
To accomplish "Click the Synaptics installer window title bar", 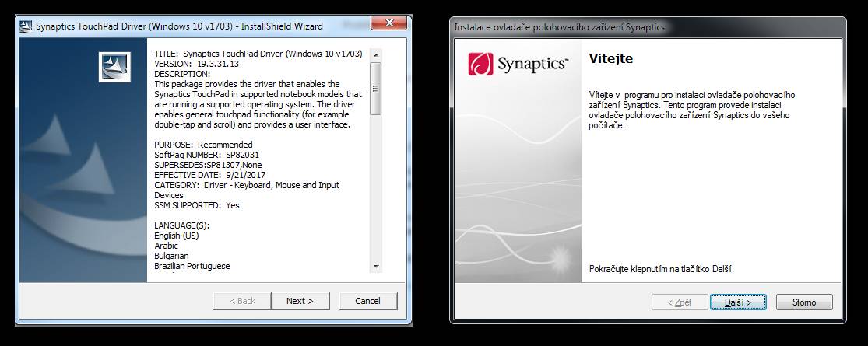I will 648,26.
